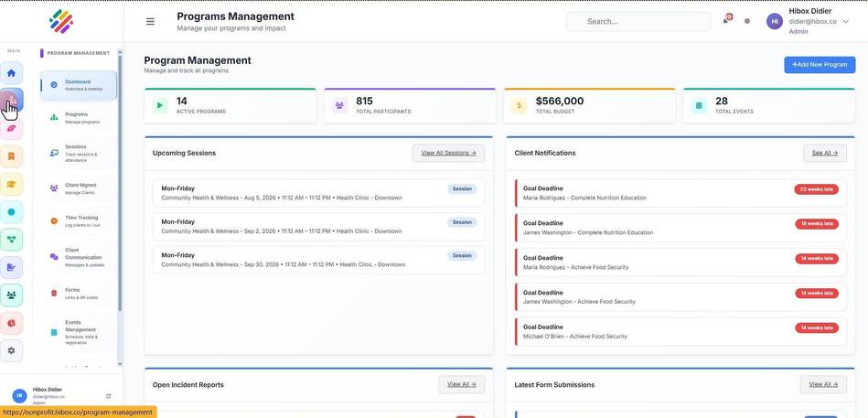Screen dimensions: 868x418
Task: Open Programs in program management menu
Action: pyautogui.click(x=79, y=117)
